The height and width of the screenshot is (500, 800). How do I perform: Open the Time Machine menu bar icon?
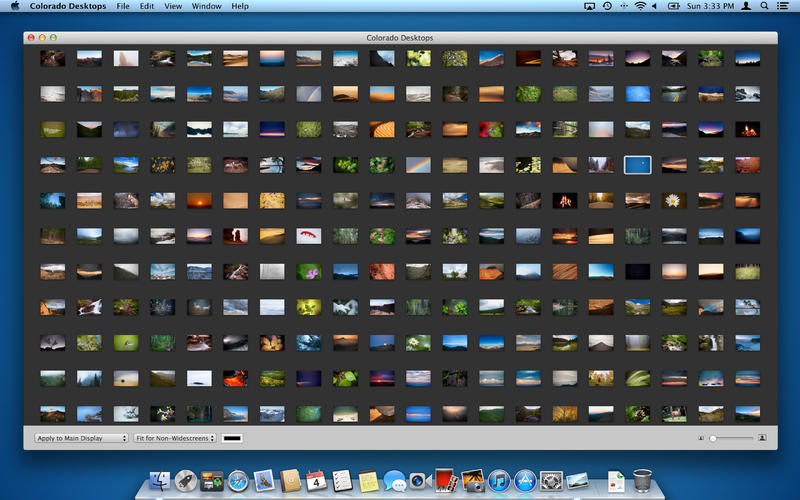tap(607, 6)
